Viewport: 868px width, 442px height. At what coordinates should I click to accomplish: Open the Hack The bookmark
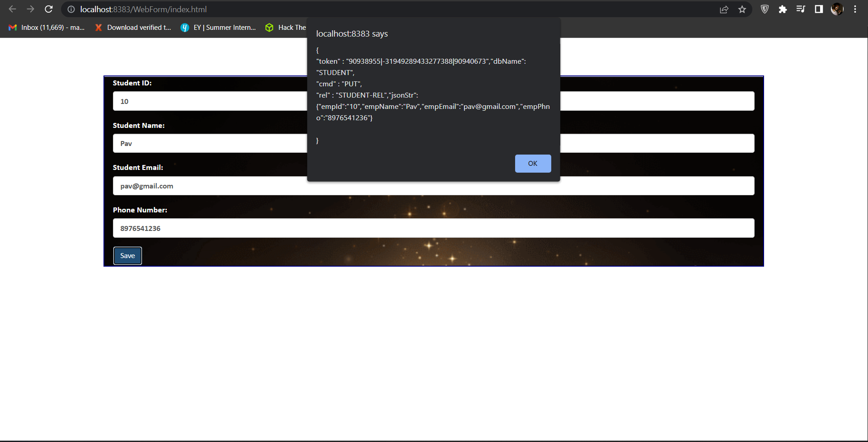[x=286, y=28]
